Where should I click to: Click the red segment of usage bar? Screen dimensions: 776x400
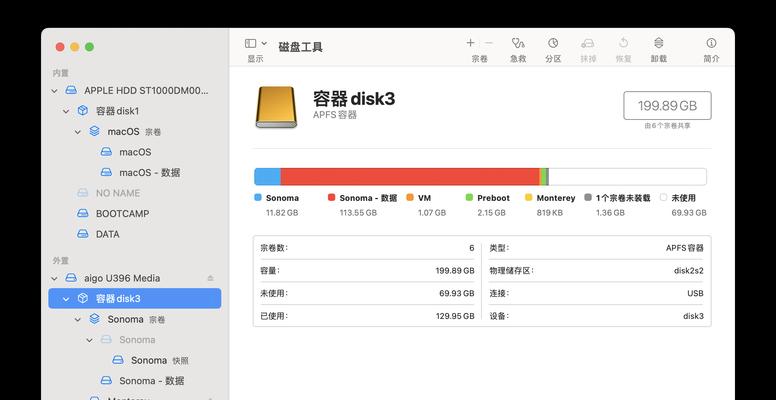coord(410,177)
